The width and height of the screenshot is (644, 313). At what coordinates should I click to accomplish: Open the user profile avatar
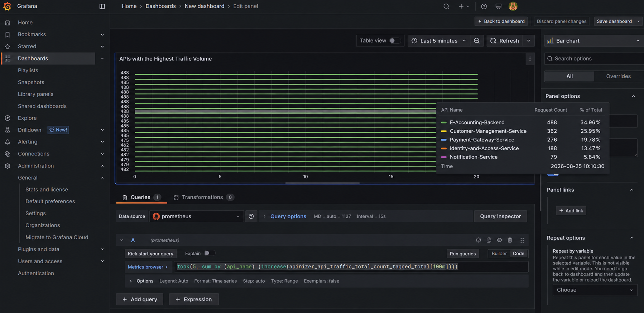pos(513,6)
